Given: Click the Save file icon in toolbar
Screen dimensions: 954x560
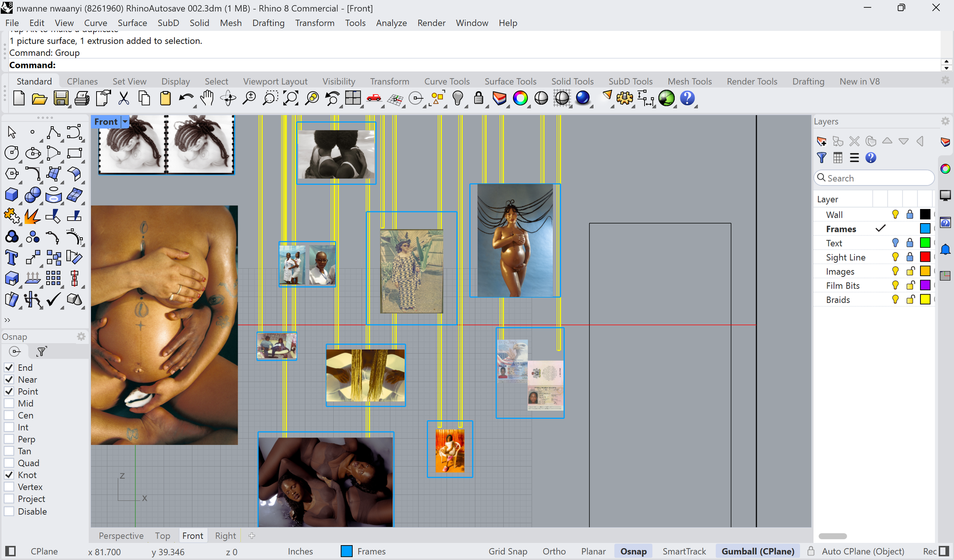Looking at the screenshot, I should (61, 98).
